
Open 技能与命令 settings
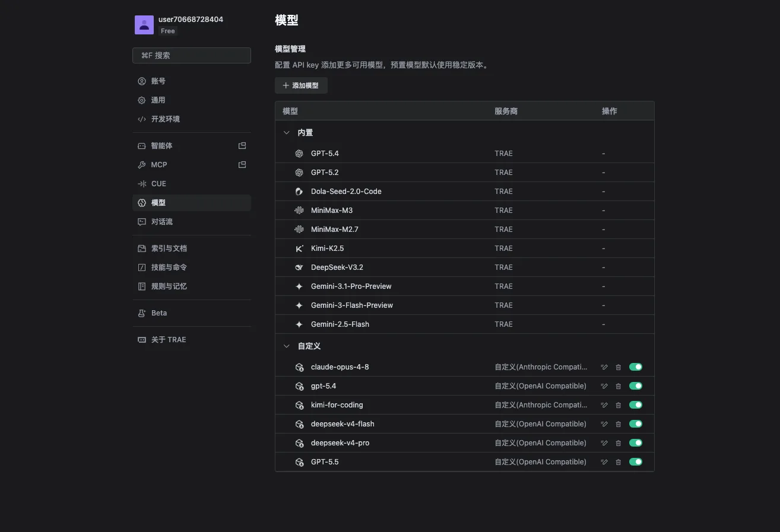[x=192, y=267]
